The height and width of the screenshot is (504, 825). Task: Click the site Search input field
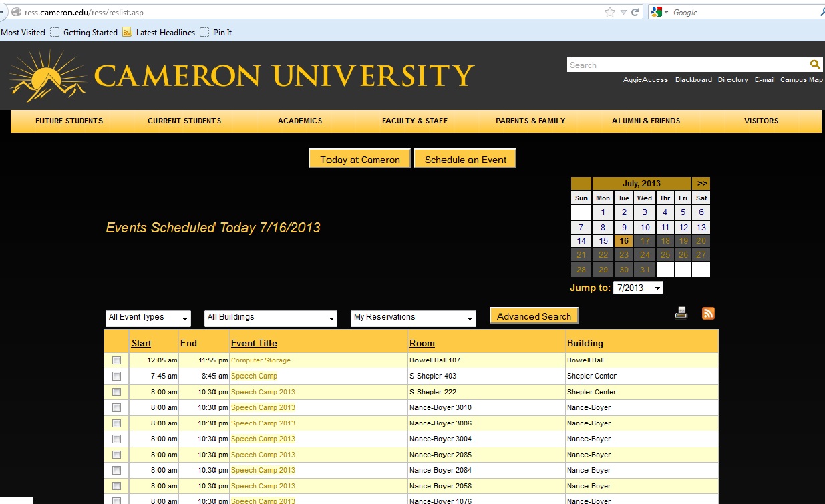click(688, 65)
